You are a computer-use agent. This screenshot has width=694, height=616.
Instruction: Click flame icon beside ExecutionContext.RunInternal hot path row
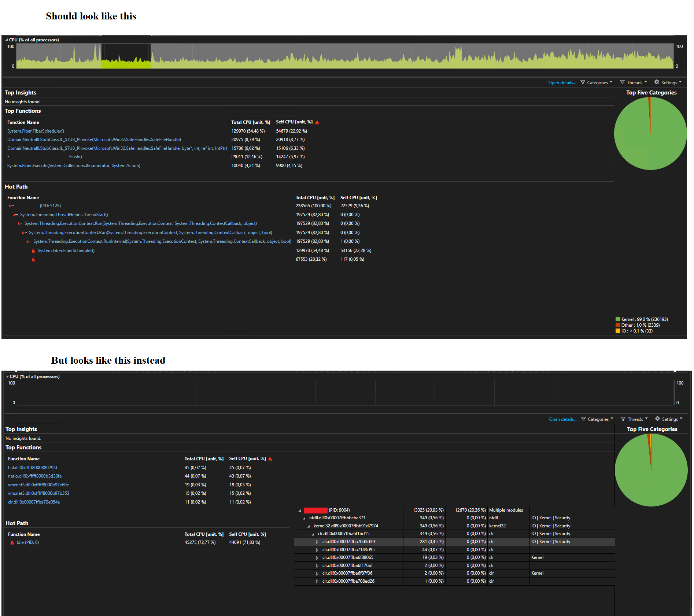click(x=29, y=242)
